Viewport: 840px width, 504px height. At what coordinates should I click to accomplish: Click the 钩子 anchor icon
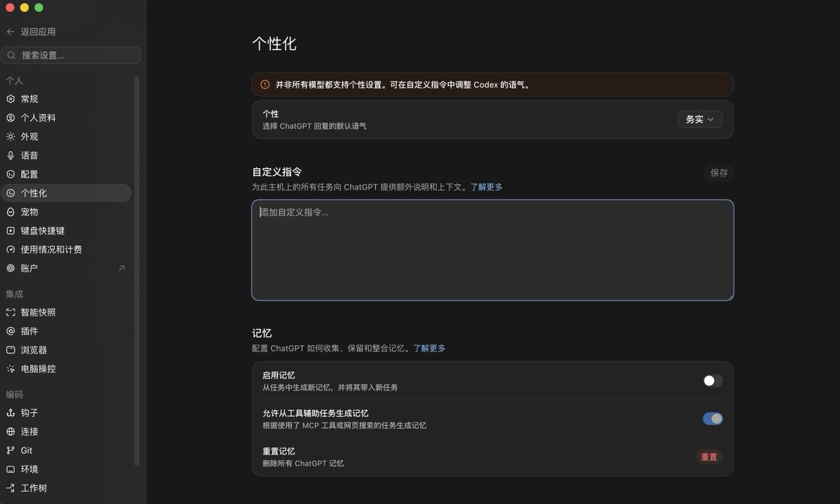click(10, 413)
